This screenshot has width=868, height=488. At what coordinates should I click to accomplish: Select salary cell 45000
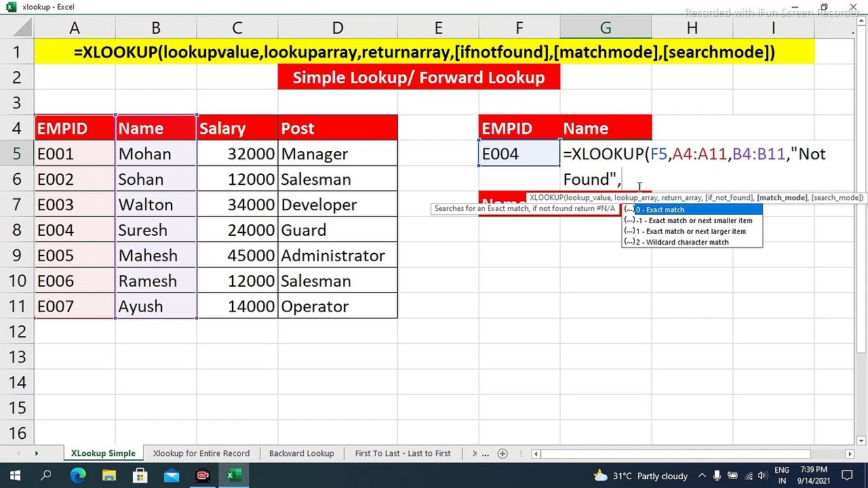(x=237, y=256)
